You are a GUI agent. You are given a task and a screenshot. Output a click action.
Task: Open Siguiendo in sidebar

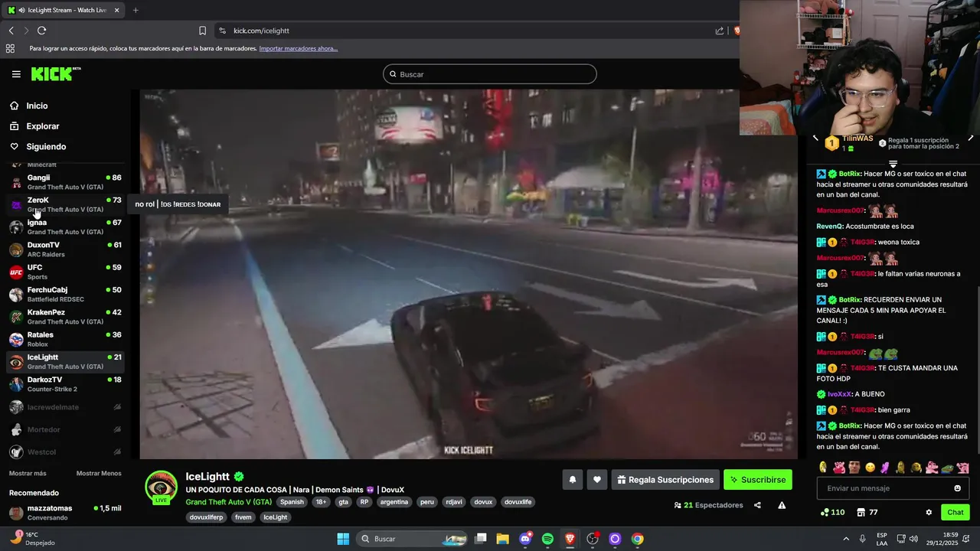46,146
